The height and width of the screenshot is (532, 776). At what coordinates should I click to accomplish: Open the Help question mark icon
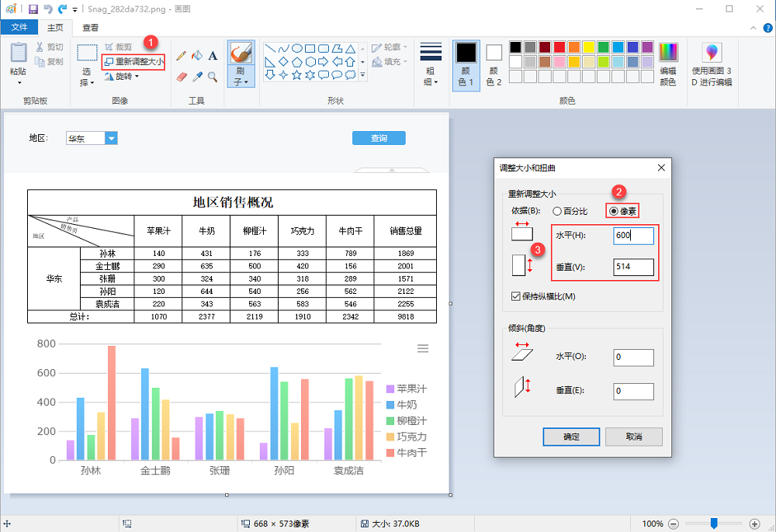pos(767,28)
